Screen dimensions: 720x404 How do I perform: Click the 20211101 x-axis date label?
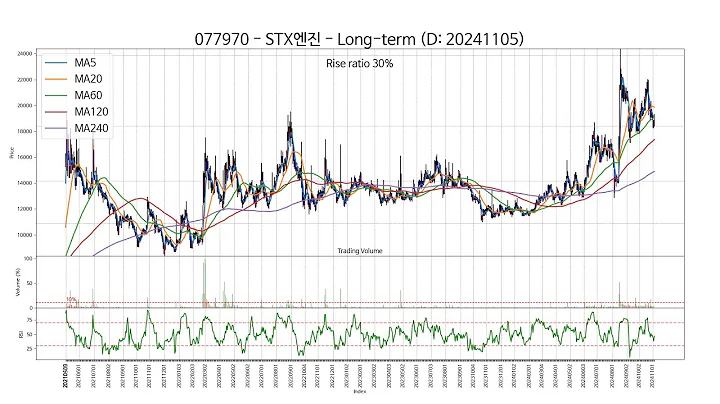point(149,376)
